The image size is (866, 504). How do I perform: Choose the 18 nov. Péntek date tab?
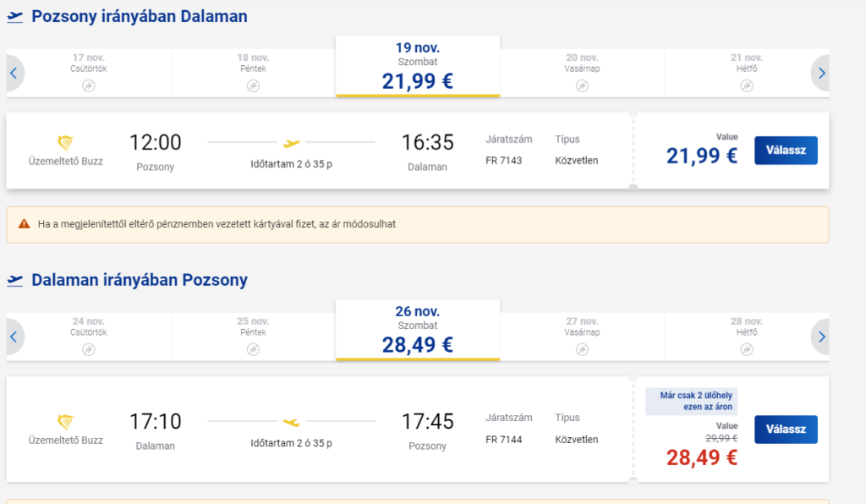pos(253,72)
